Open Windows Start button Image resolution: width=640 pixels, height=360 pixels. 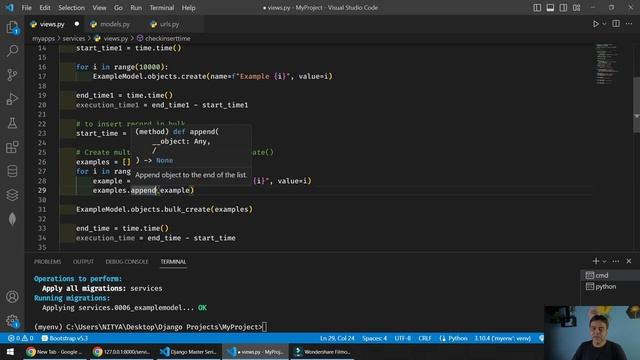point(10,352)
